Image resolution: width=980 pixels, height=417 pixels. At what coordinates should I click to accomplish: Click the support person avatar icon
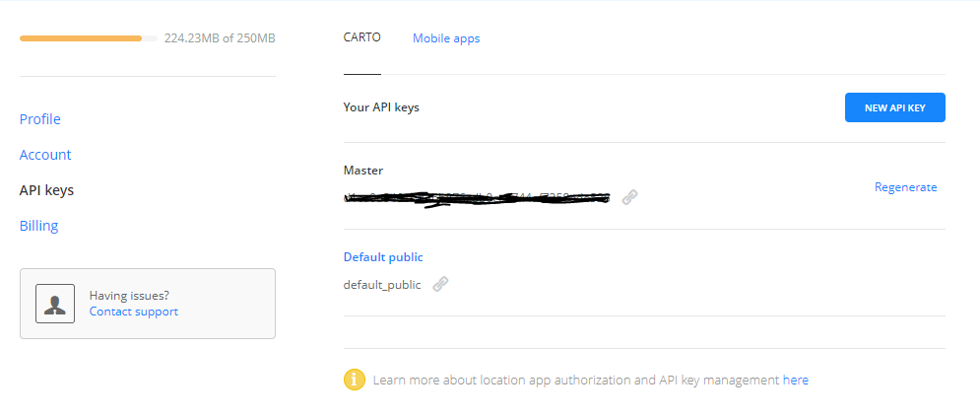[55, 304]
